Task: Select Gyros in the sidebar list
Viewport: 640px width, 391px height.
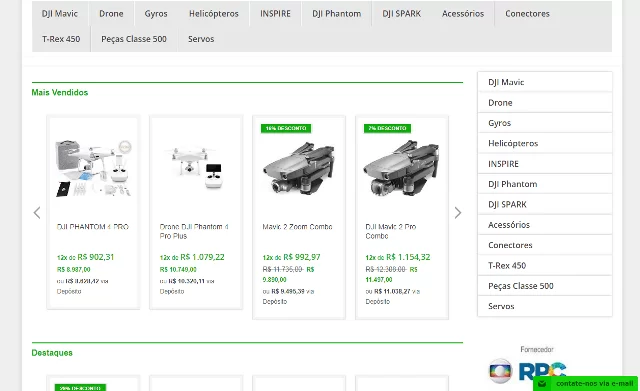Action: (x=545, y=123)
